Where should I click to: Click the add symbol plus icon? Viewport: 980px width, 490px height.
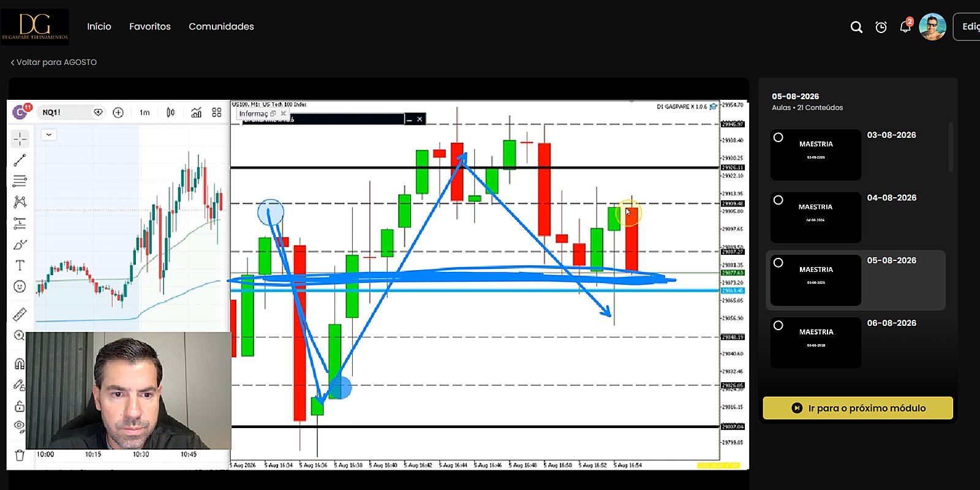(x=118, y=113)
